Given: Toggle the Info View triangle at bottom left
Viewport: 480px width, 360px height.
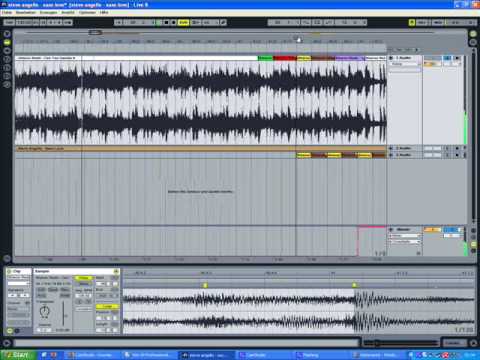Looking at the screenshot, I should coord(7,343).
